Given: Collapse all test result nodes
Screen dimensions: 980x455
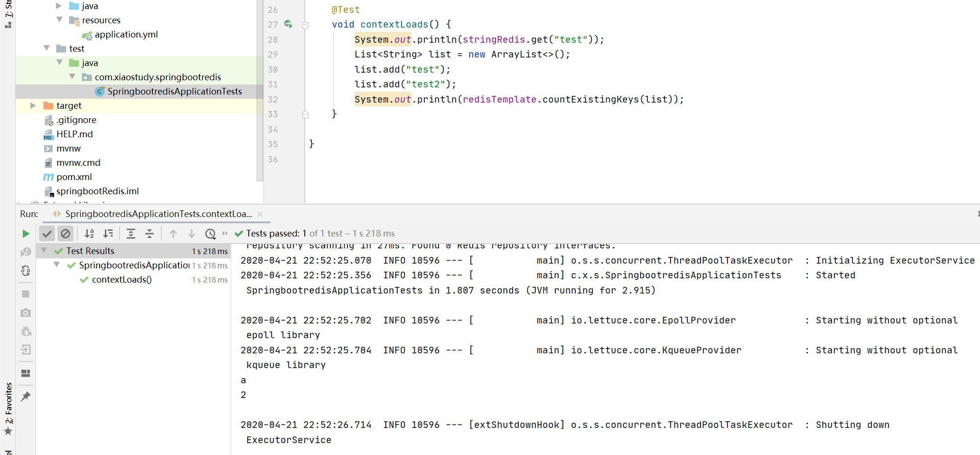Looking at the screenshot, I should tap(149, 234).
